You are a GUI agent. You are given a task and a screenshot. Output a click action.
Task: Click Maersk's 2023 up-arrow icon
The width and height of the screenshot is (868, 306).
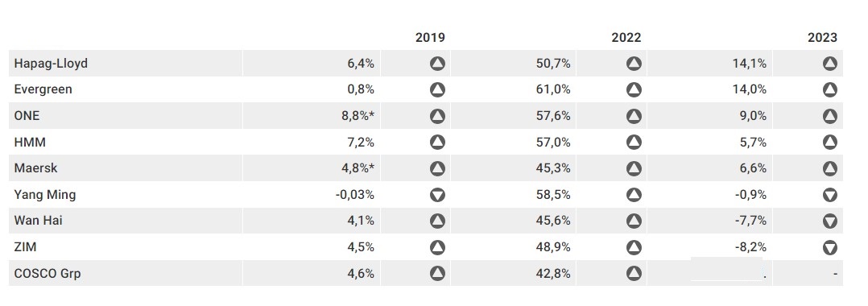pyautogui.click(x=830, y=168)
